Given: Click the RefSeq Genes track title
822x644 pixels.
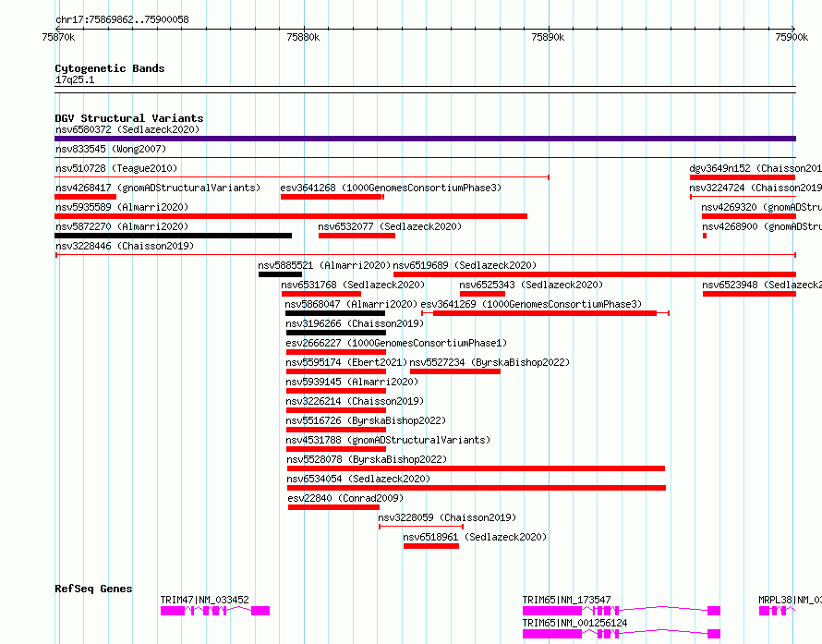Looking at the screenshot, I should click(93, 589).
